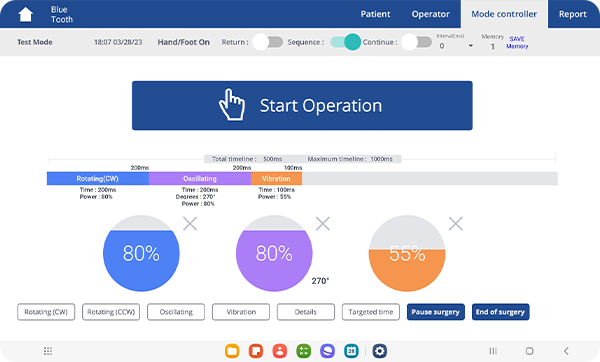Image resolution: width=600 pixels, height=362 pixels.
Task: Click End of surgery button
Action: coord(501,312)
